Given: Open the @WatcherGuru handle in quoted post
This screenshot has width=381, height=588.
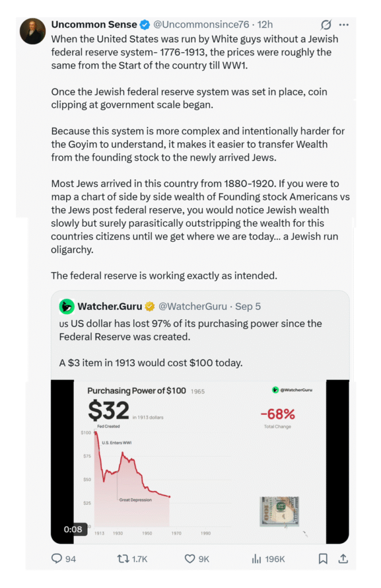Looking at the screenshot, I should (193, 307).
